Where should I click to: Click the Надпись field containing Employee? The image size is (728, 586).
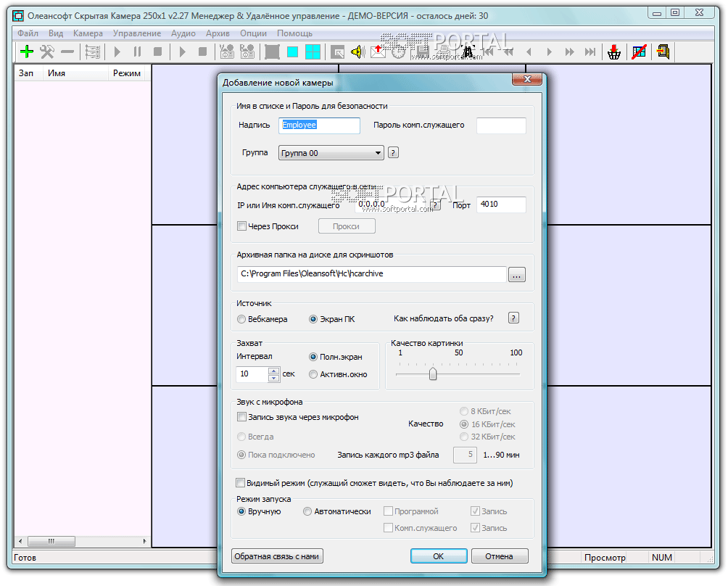click(x=319, y=125)
